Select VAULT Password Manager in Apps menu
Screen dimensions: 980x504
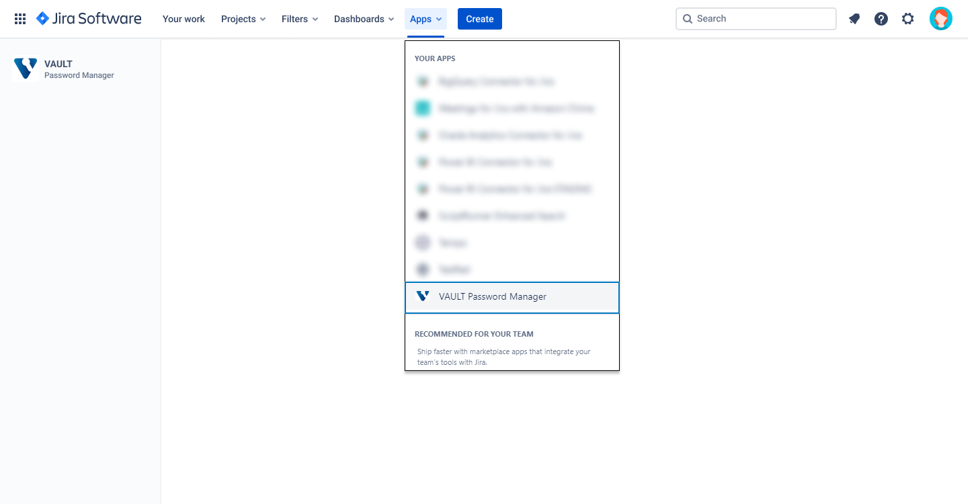(512, 297)
